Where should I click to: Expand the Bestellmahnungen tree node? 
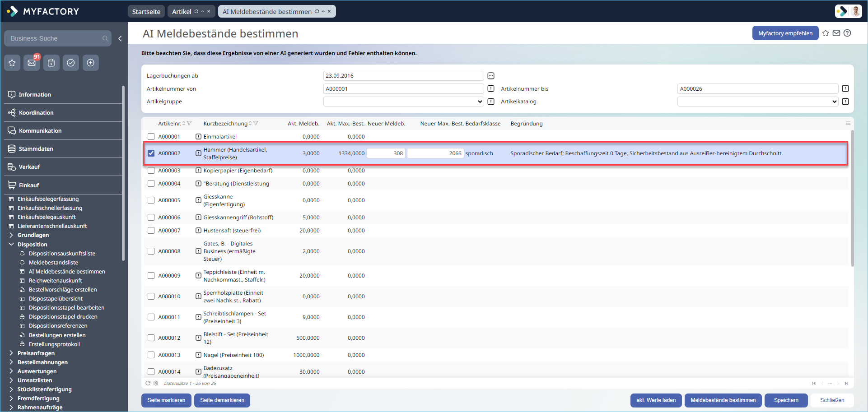tap(11, 362)
